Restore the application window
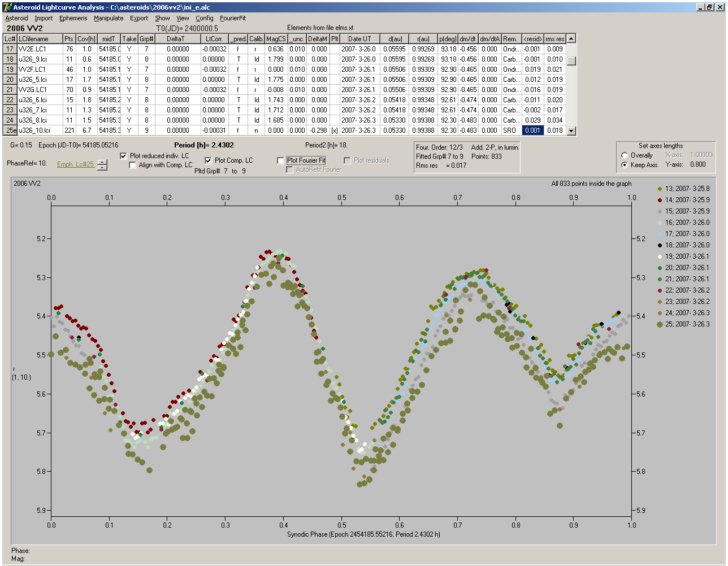The width and height of the screenshot is (728, 566). pyautogui.click(x=710, y=7)
